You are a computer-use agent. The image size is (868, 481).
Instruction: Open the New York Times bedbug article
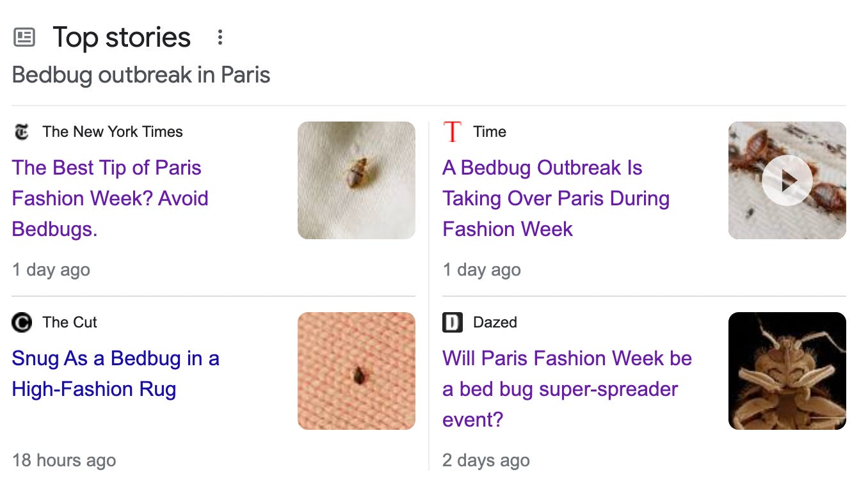tap(110, 198)
